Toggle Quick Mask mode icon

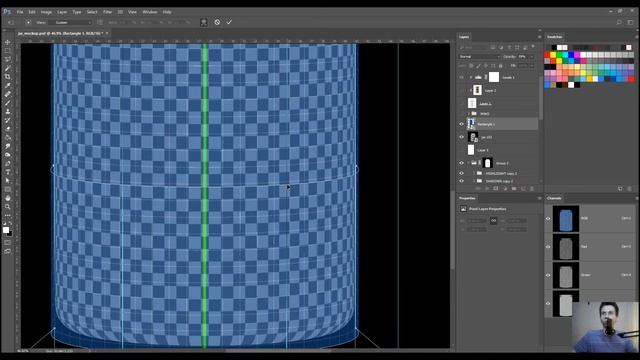click(7, 243)
